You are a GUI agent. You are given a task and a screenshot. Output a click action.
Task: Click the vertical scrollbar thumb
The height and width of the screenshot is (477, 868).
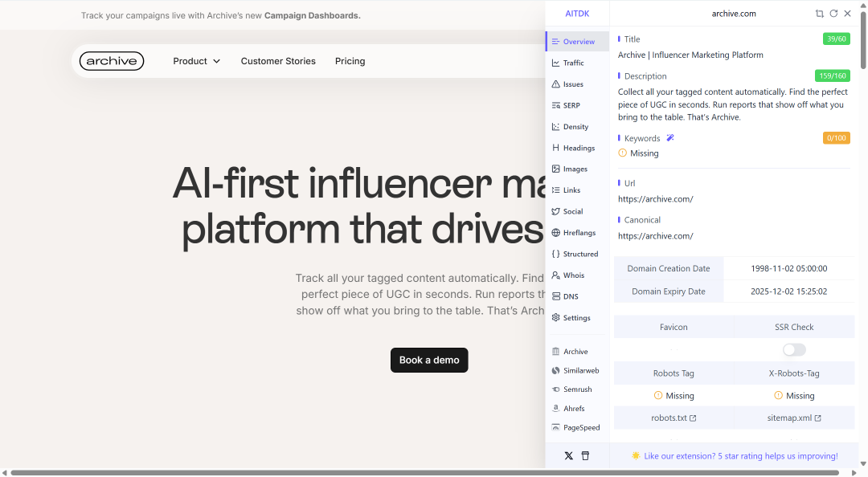point(863,40)
